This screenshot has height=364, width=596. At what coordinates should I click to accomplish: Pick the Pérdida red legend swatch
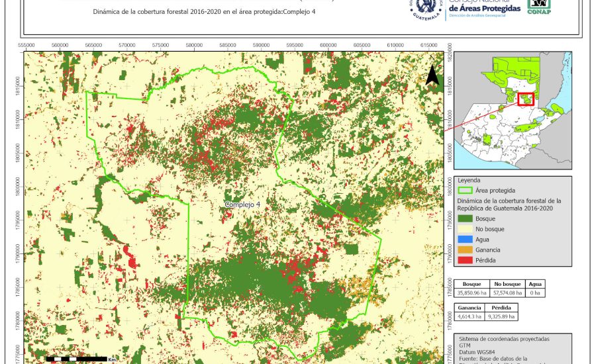coord(466,260)
